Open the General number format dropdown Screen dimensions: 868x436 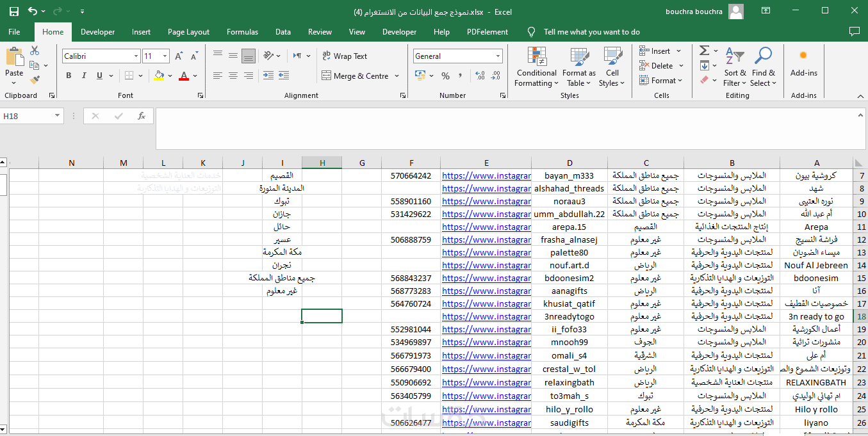498,56
